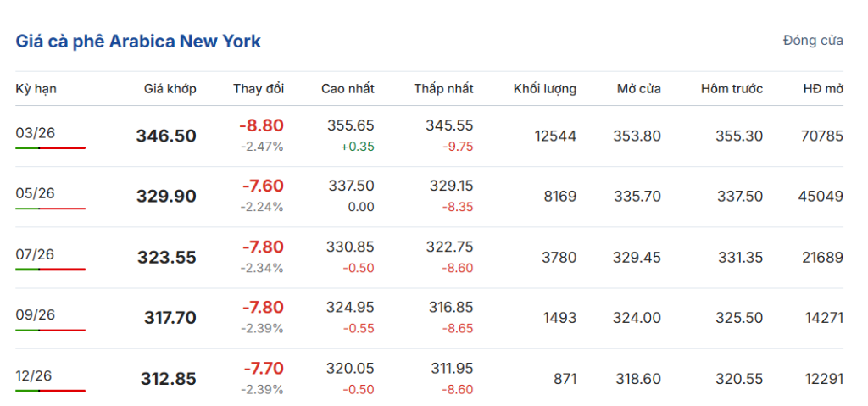
Task: Click the 'Hôm trước' column header
Action: [732, 89]
